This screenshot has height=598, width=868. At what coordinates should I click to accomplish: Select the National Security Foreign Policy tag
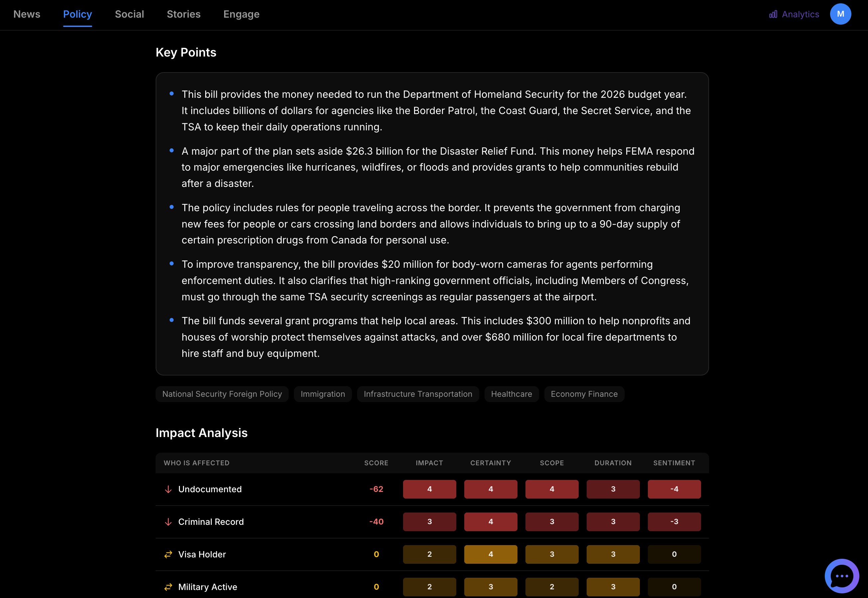coord(222,394)
